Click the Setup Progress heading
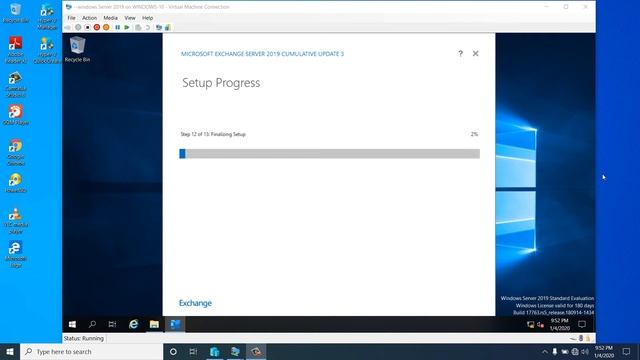This screenshot has height=360, width=640. click(221, 83)
